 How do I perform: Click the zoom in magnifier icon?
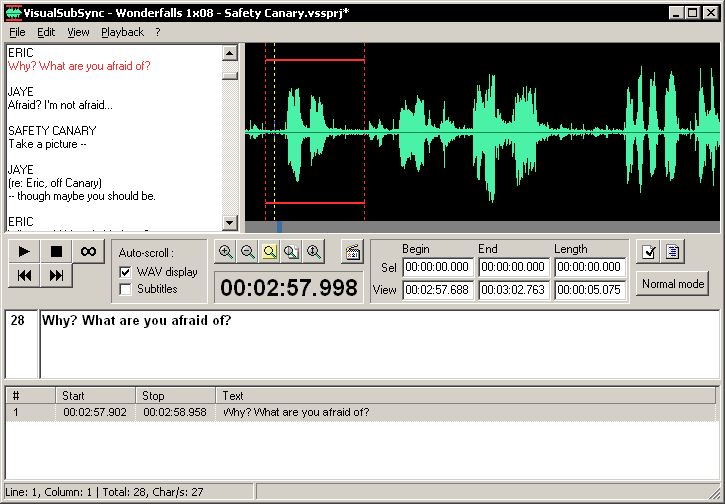226,252
